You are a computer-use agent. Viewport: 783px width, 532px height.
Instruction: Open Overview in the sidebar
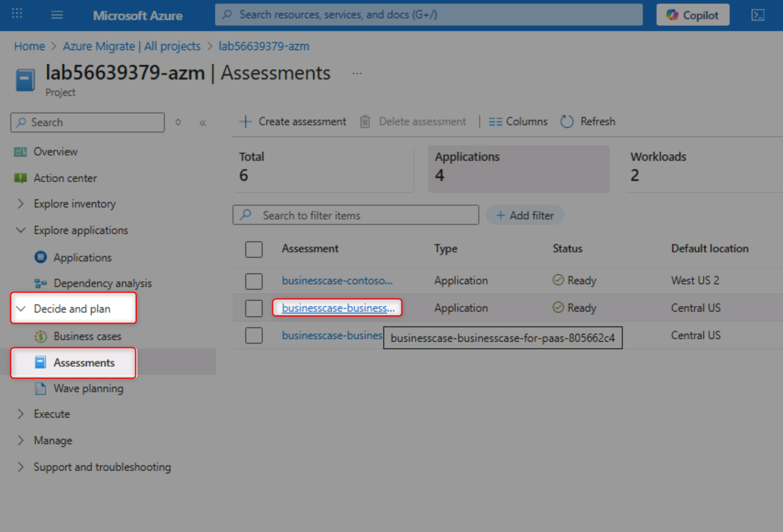55,152
